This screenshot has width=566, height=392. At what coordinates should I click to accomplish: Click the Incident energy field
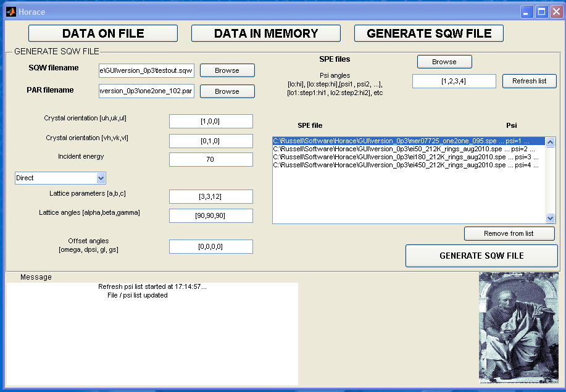coord(211,159)
